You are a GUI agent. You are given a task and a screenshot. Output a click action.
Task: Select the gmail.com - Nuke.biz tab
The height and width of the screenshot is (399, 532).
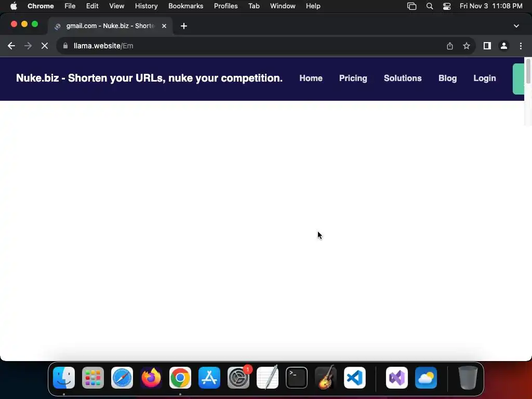(x=110, y=26)
